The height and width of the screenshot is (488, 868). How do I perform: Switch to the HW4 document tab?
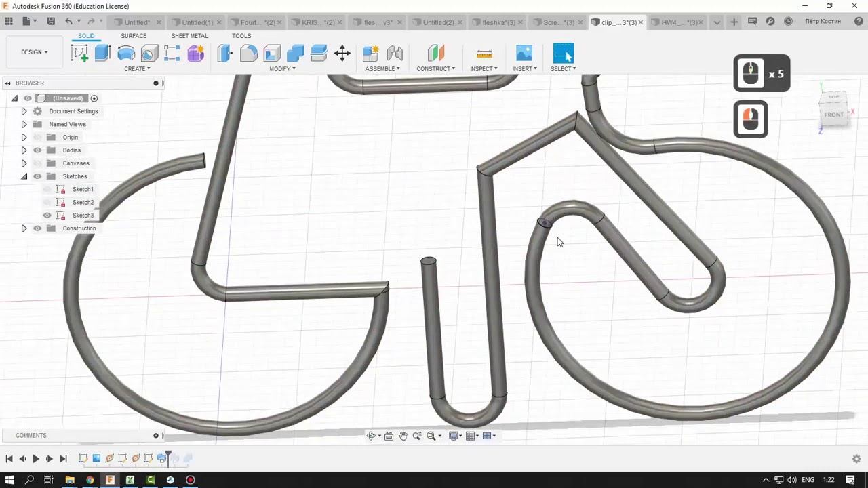(680, 22)
